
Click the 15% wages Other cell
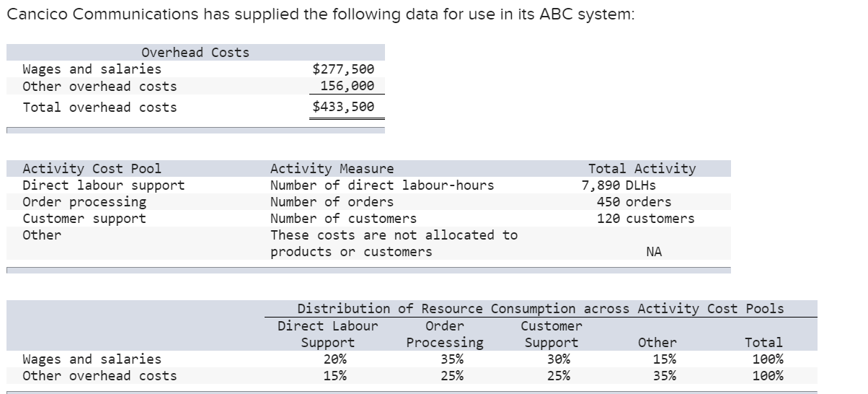point(665,359)
